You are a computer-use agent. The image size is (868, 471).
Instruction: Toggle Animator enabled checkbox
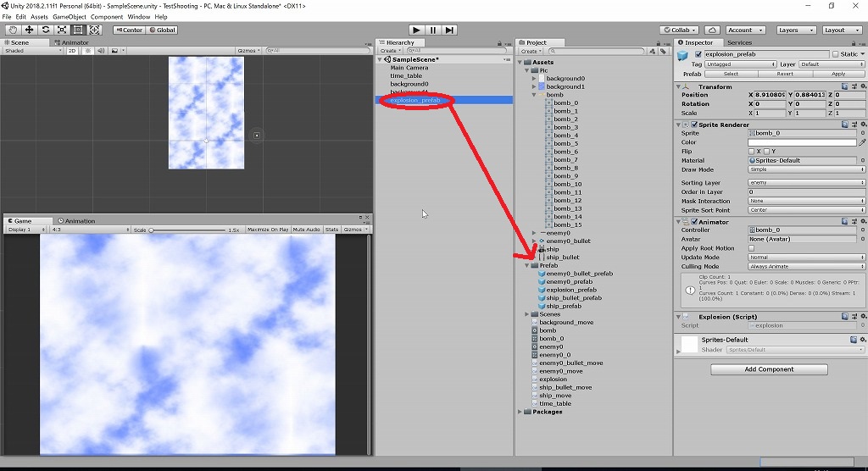694,221
